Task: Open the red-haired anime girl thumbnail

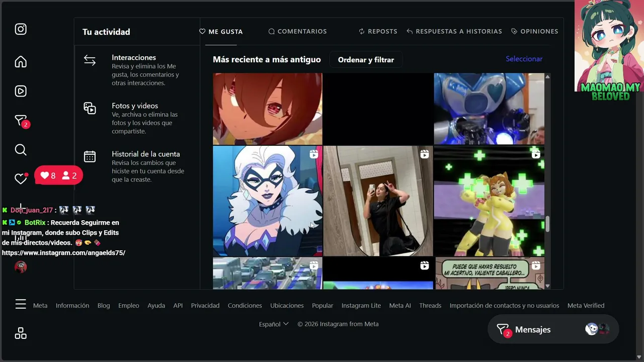Action: click(267, 109)
